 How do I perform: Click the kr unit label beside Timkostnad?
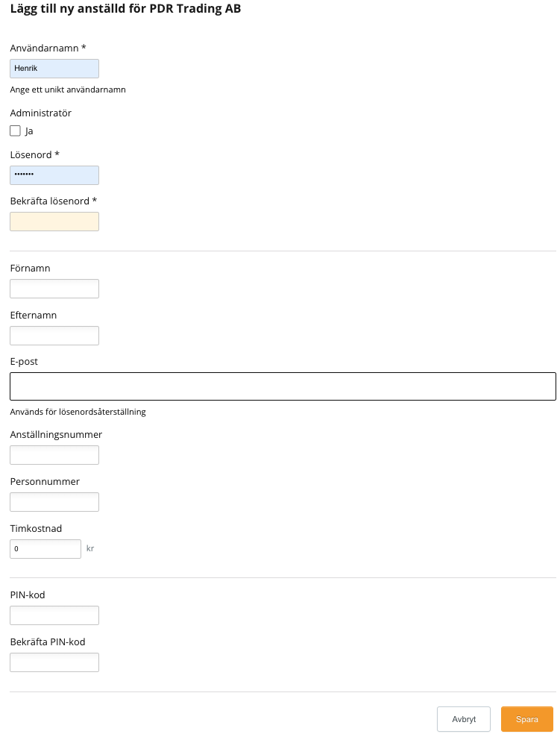(x=90, y=549)
